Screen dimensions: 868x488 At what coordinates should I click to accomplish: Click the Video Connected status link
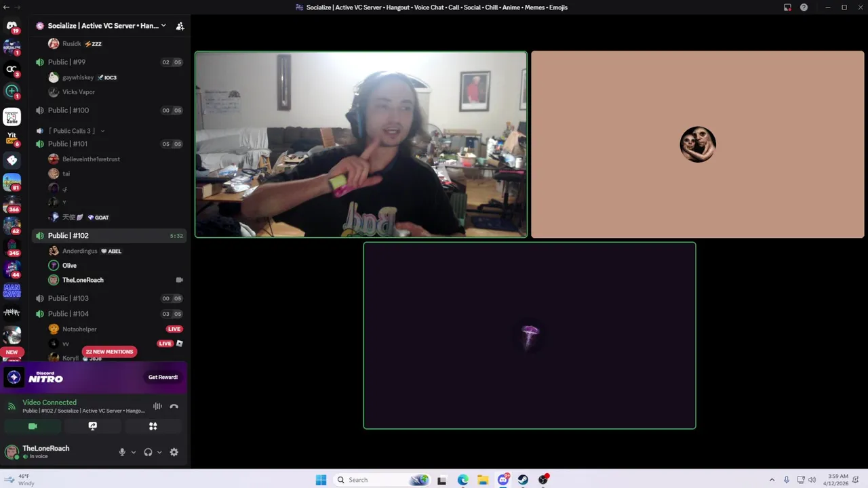pyautogui.click(x=50, y=403)
